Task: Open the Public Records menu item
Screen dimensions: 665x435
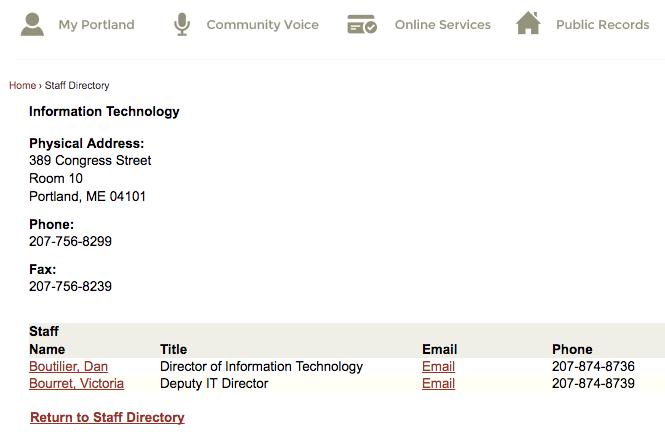Action: point(602,25)
